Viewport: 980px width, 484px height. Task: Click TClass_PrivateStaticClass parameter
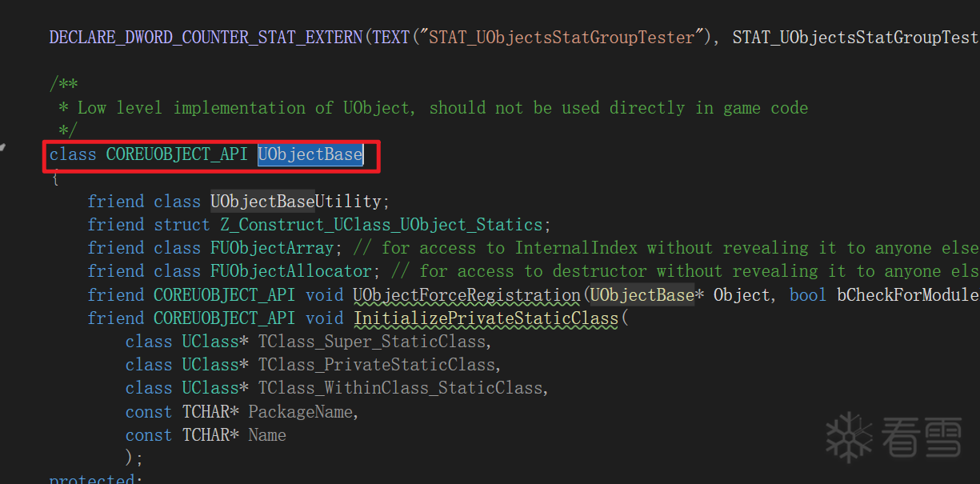point(376,365)
